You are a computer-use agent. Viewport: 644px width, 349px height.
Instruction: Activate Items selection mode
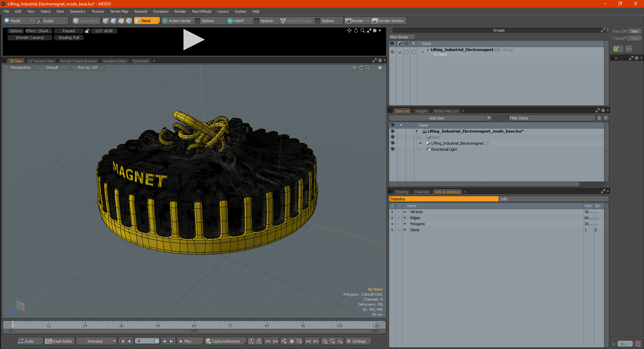point(147,21)
